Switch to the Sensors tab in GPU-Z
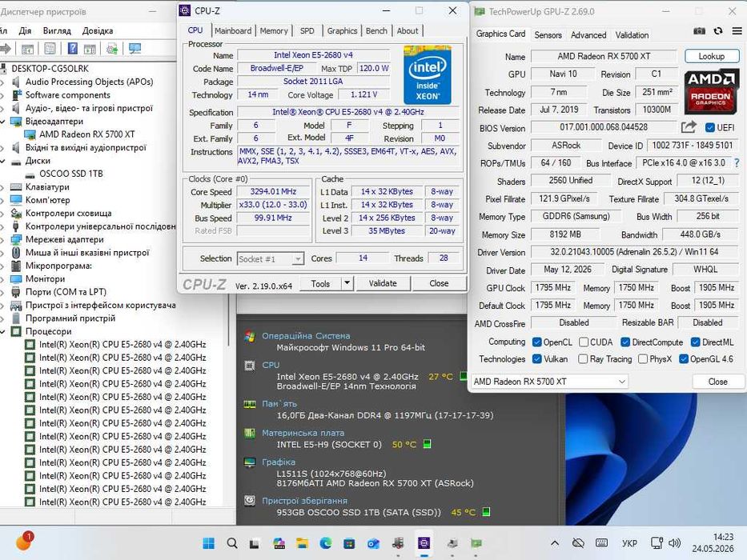The image size is (747, 560). 548,34
